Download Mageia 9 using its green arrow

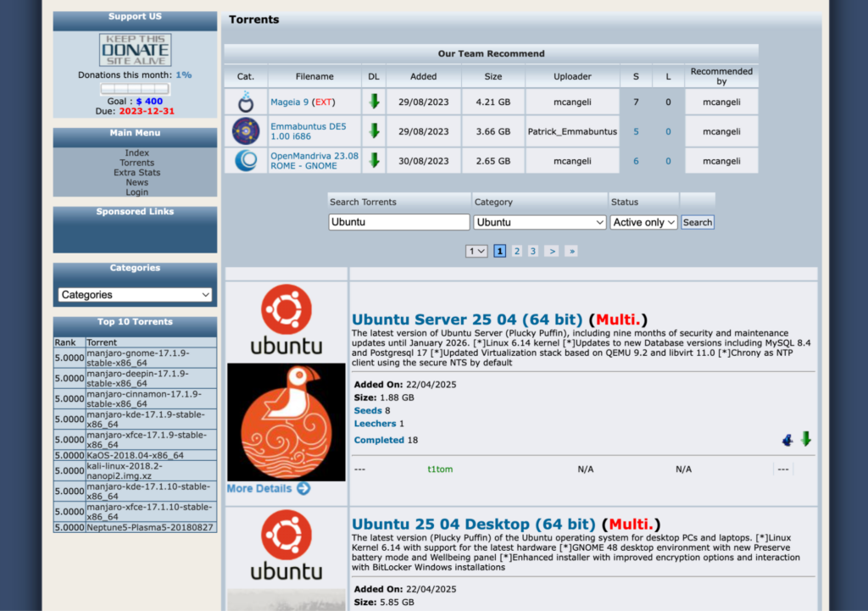[374, 102]
